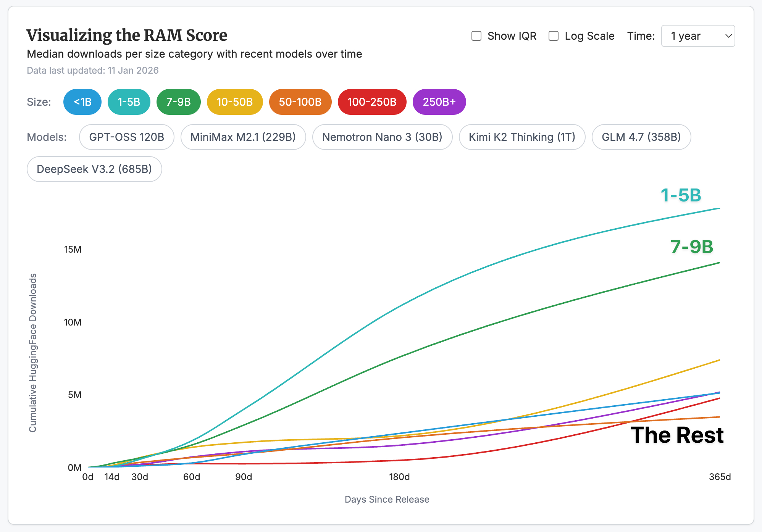Enable the Show IQR checkbox

coord(476,36)
